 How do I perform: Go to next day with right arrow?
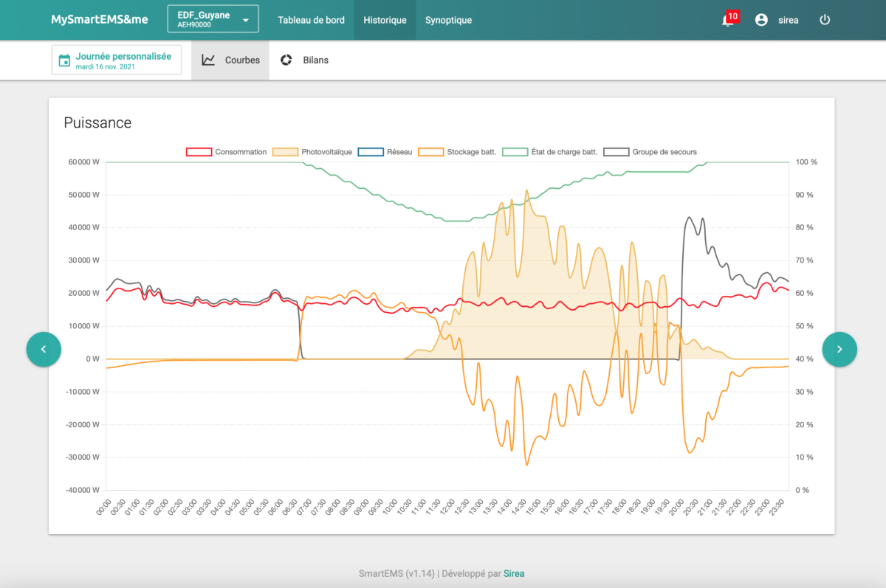839,349
